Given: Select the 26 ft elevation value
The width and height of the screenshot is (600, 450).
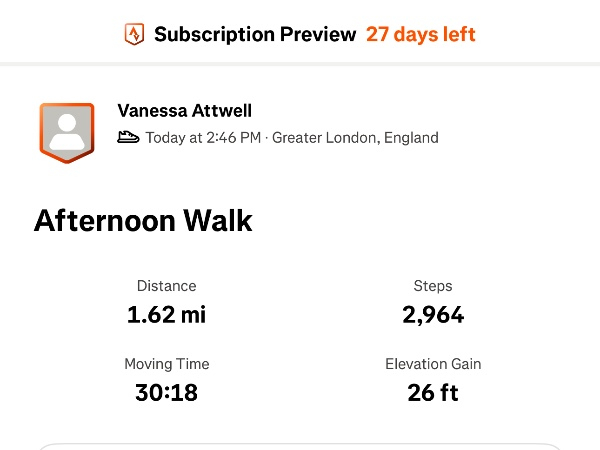Looking at the screenshot, I should coord(433,393).
